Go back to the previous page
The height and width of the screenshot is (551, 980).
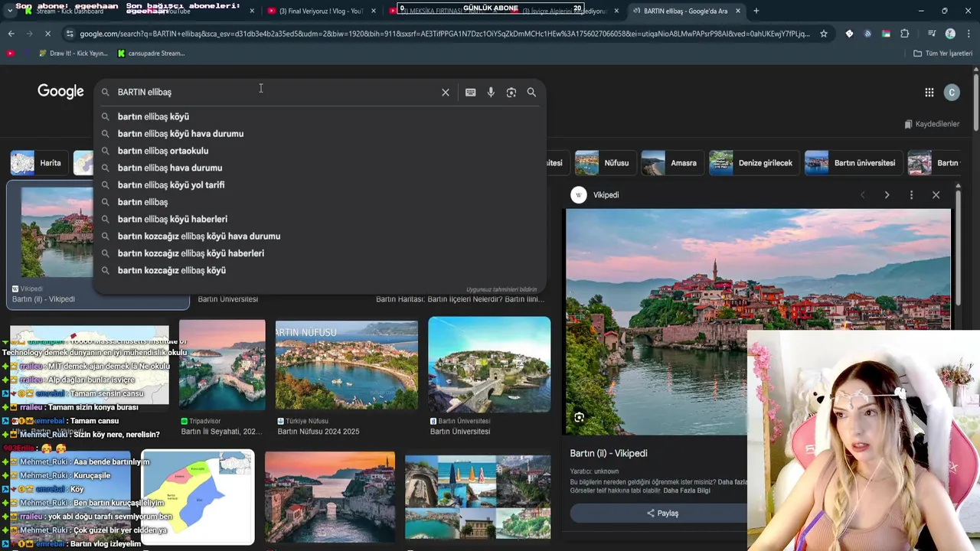click(x=11, y=34)
